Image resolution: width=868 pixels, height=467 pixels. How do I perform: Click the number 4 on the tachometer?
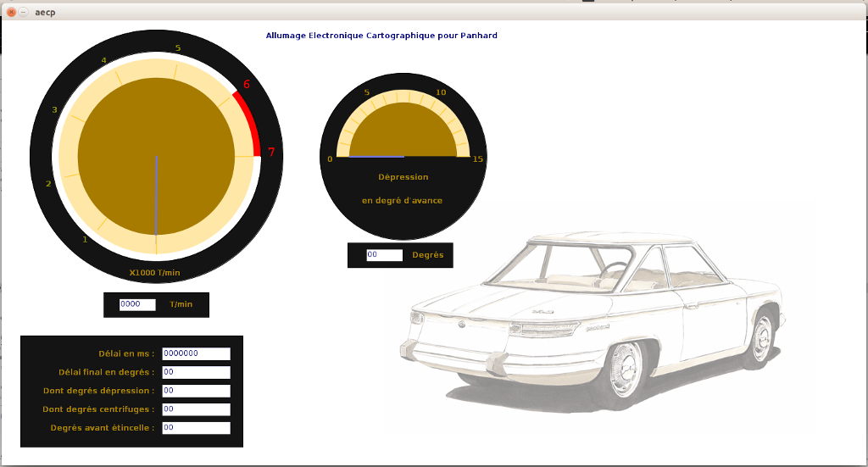[x=103, y=60]
